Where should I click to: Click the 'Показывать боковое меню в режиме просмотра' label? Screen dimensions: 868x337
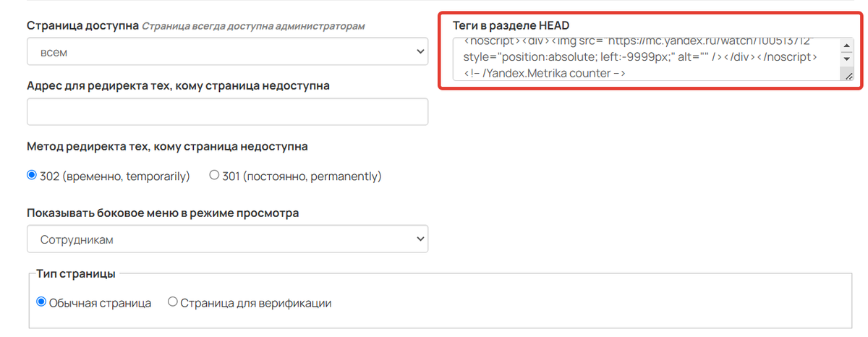tap(163, 213)
